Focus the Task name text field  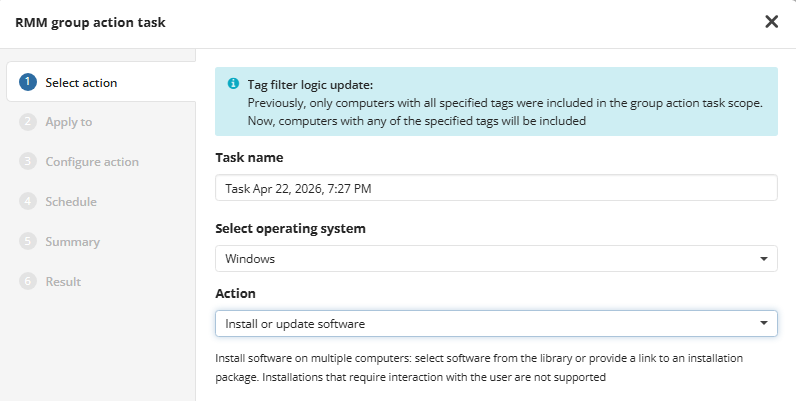(496, 188)
